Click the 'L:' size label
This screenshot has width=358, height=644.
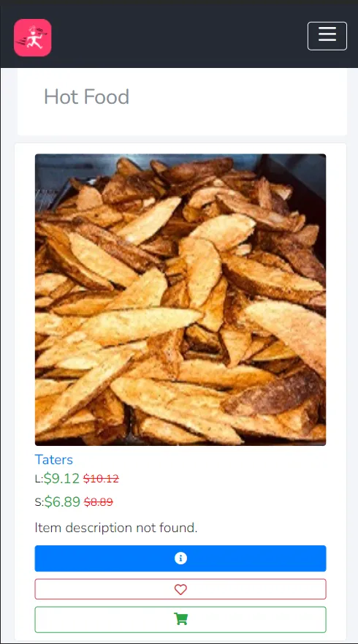pos(39,479)
